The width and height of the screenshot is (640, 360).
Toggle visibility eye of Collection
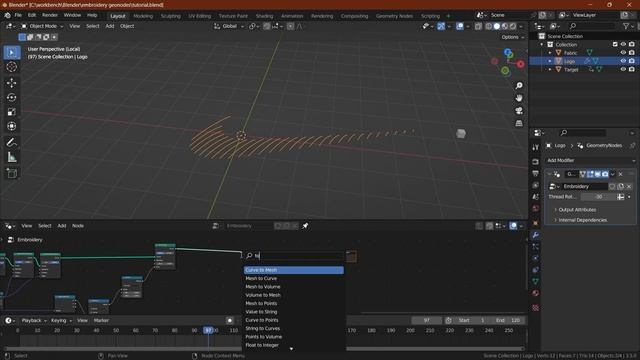tap(623, 44)
